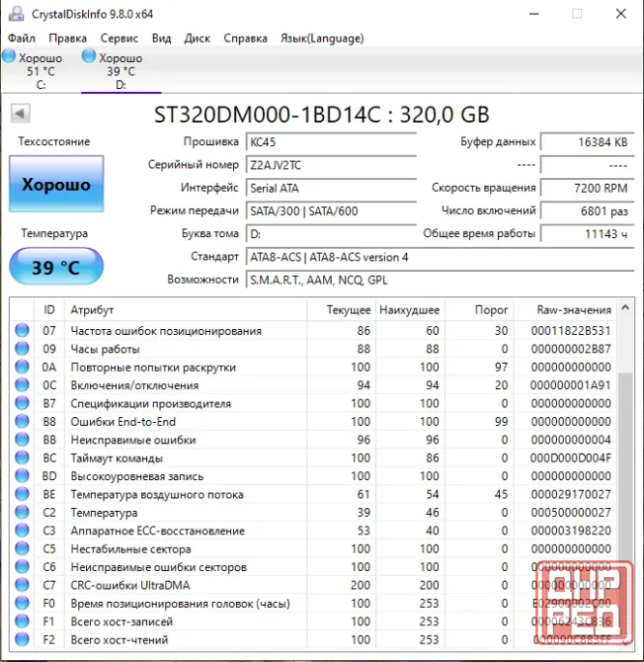The width and height of the screenshot is (644, 662).
Task: Click the ID column header
Action: coord(49,309)
